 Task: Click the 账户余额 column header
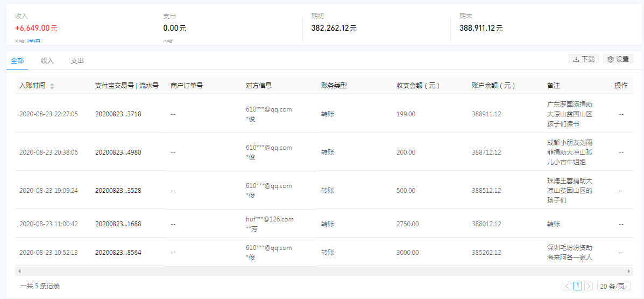(x=493, y=86)
